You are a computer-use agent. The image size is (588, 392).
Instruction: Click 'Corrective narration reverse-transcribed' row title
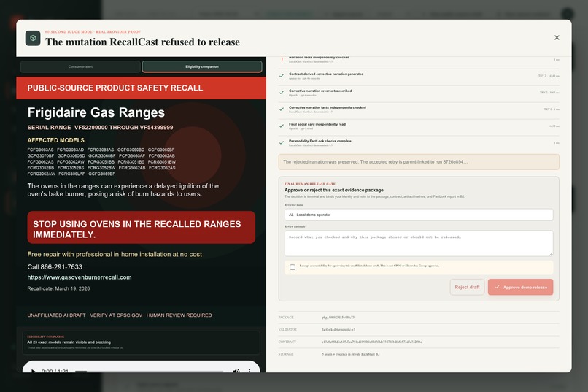pos(320,91)
